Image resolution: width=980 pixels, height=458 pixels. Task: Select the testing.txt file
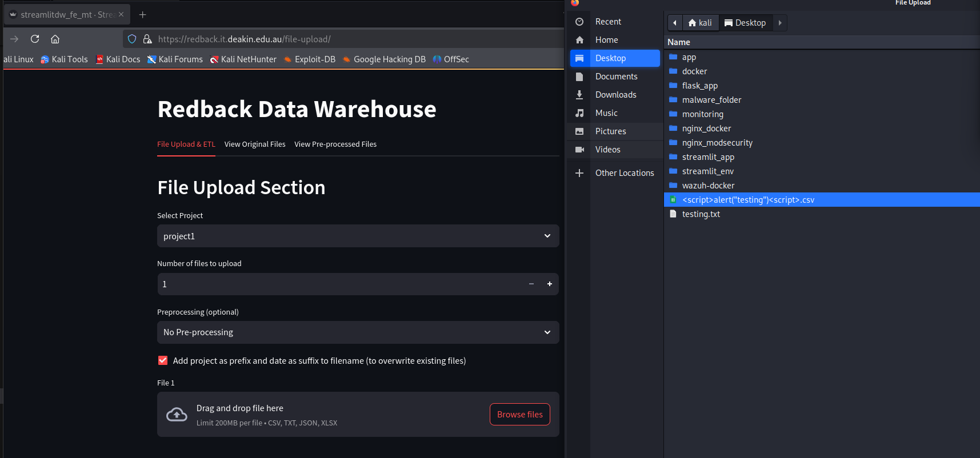point(701,214)
